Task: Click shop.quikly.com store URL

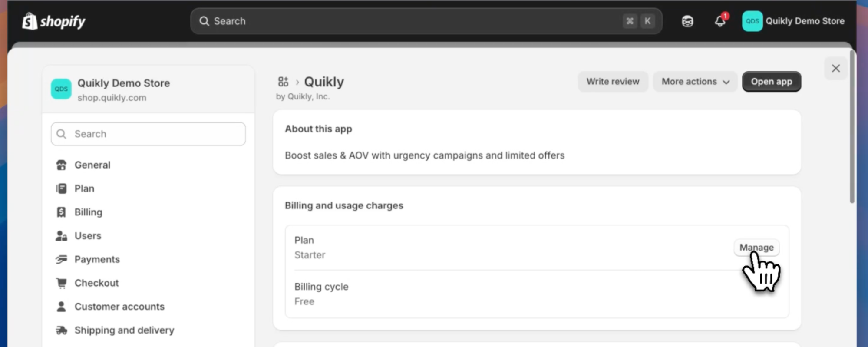Action: [x=112, y=98]
